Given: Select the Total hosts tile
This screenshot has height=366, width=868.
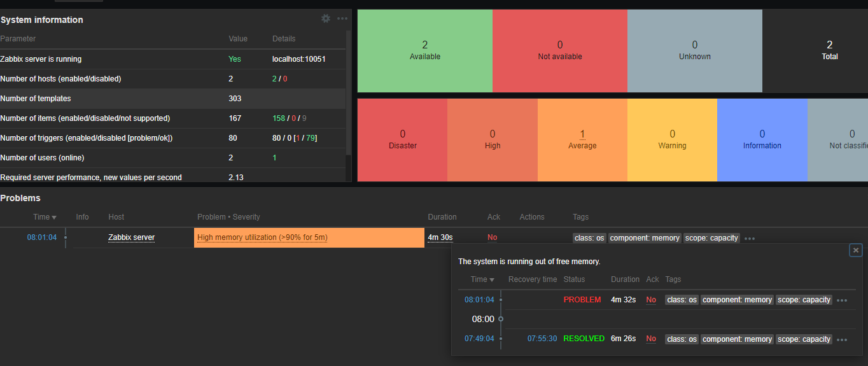Looking at the screenshot, I should click(815, 51).
